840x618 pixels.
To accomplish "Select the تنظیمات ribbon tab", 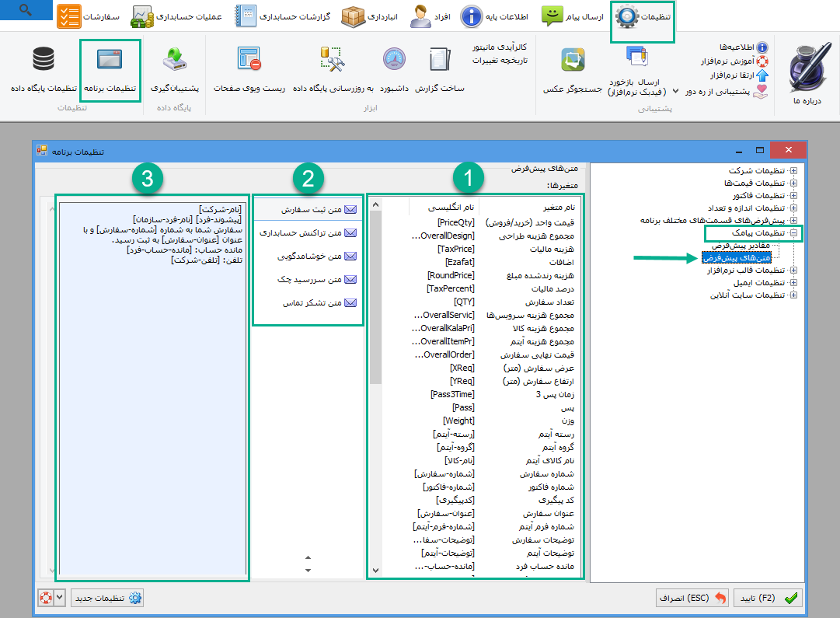I will click(643, 16).
